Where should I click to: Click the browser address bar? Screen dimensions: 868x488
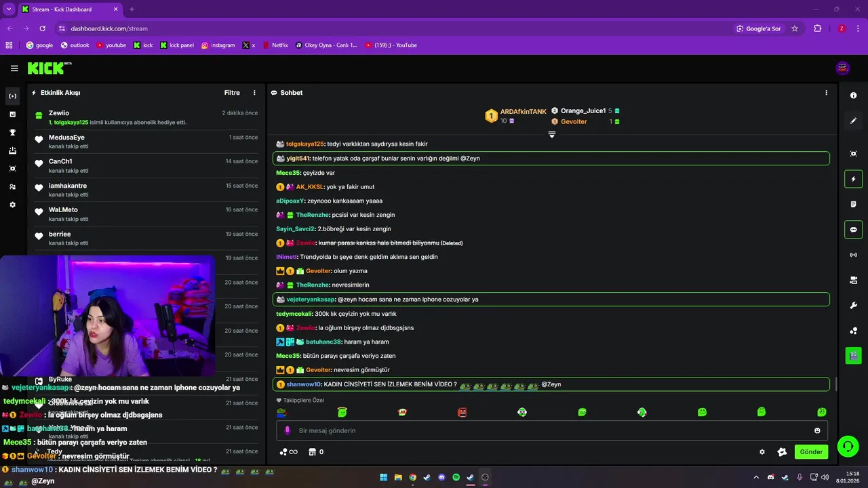point(393,28)
